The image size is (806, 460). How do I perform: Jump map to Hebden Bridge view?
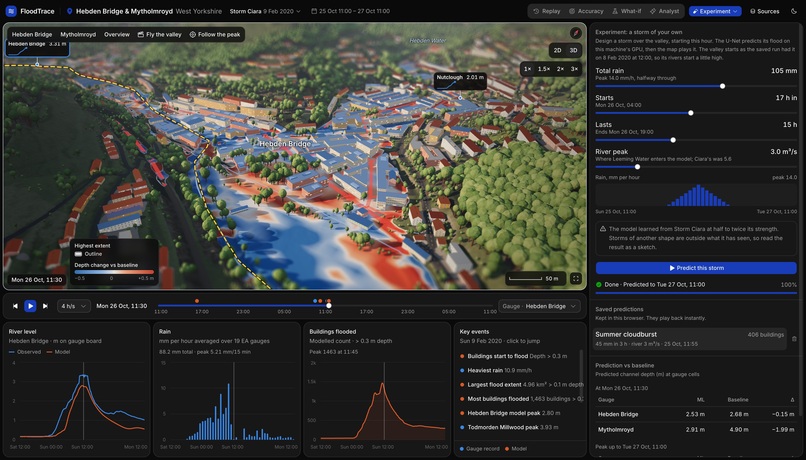[x=32, y=34]
